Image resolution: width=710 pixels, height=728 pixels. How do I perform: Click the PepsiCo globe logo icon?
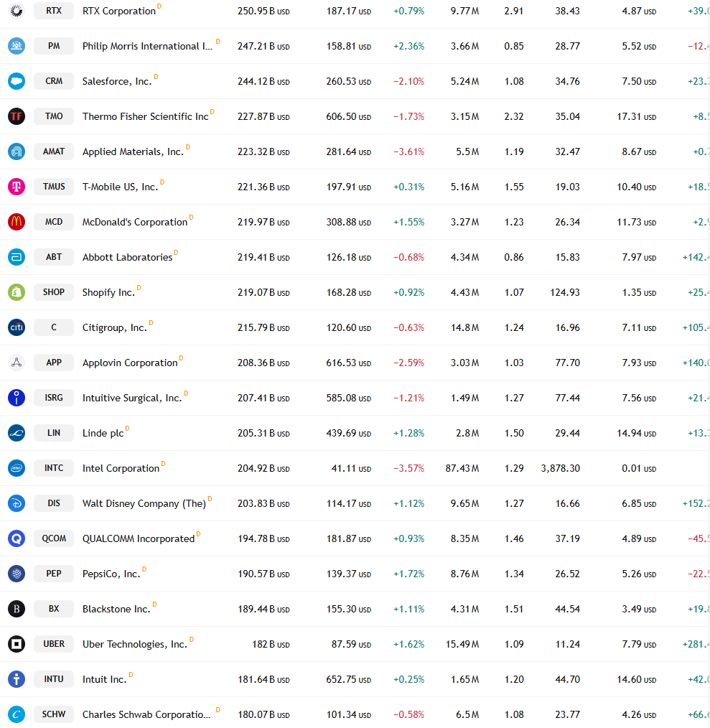point(17,574)
